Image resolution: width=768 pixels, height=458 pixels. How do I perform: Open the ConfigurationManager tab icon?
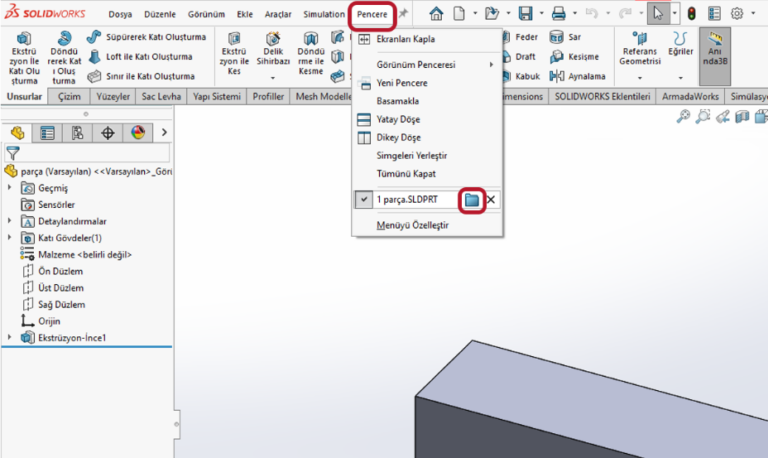tap(78, 133)
